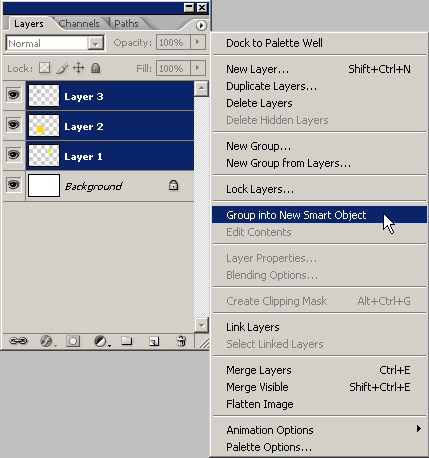Click the trash delete layer icon
429x458 pixels.
[x=181, y=341]
